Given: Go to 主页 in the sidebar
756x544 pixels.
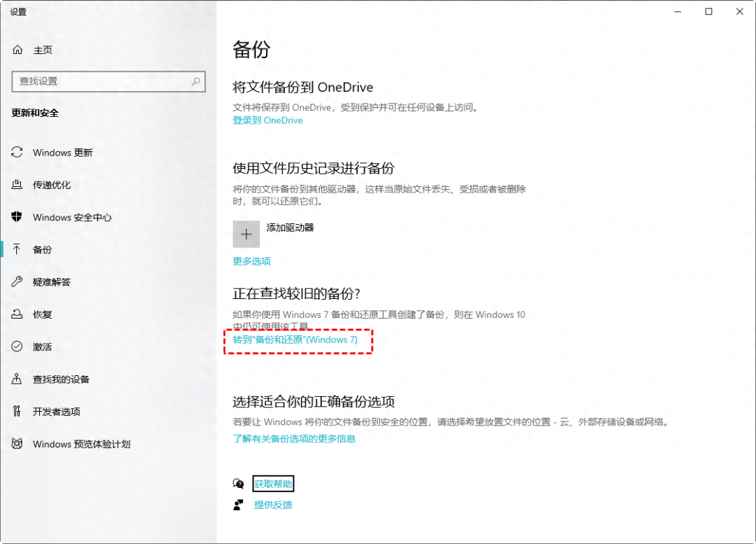Looking at the screenshot, I should coord(42,50).
